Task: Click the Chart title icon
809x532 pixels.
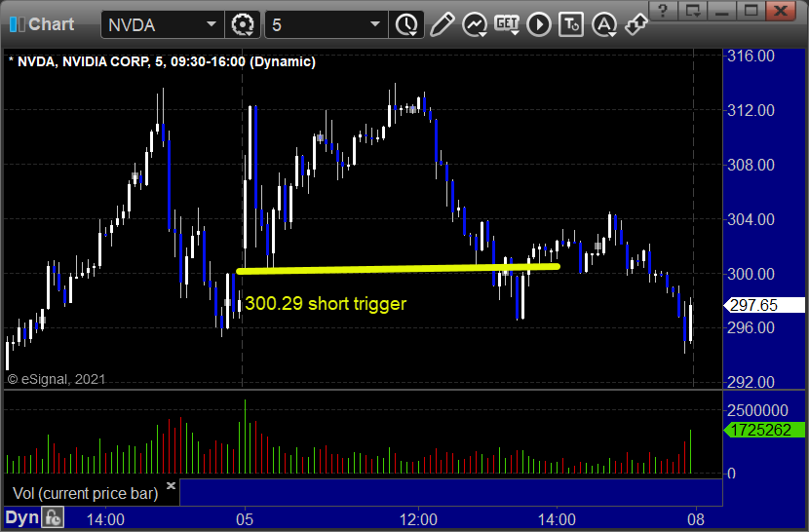Action: pos(17,24)
